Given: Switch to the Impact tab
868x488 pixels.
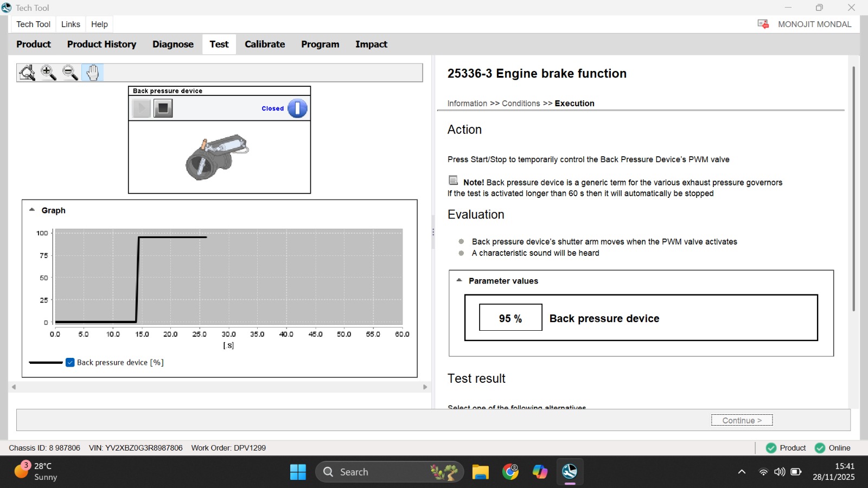Looking at the screenshot, I should [x=371, y=44].
